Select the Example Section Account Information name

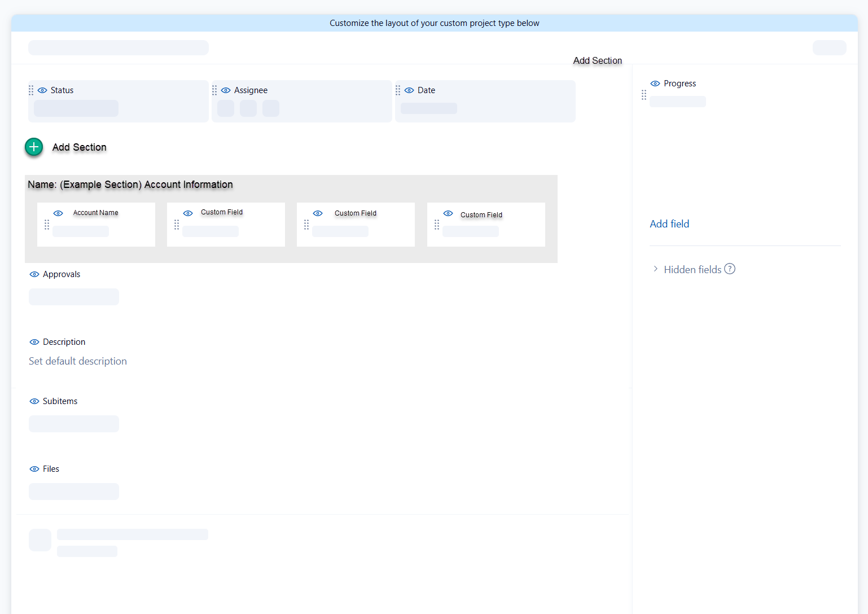pos(130,185)
